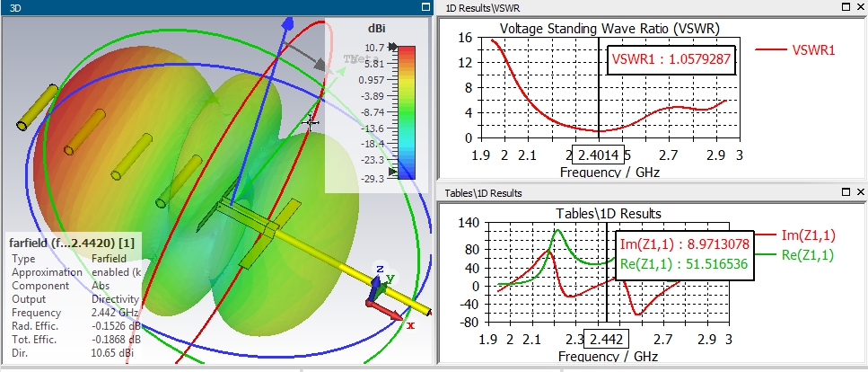Image resolution: width=868 pixels, height=372 pixels.
Task: Click the VSWR1 marker value readout
Action: tap(671, 61)
